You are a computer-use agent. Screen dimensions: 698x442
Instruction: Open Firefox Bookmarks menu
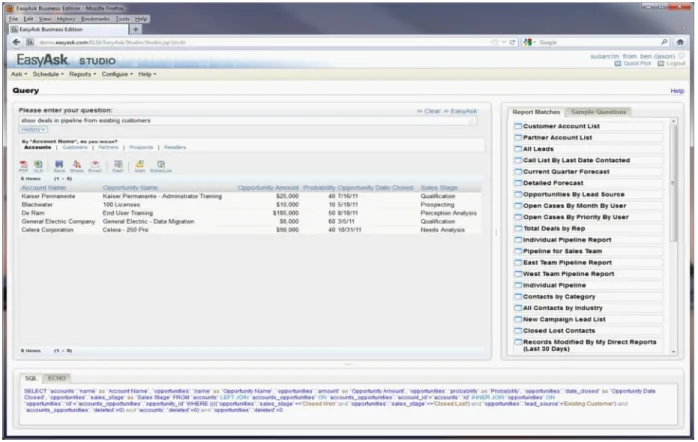coord(95,19)
